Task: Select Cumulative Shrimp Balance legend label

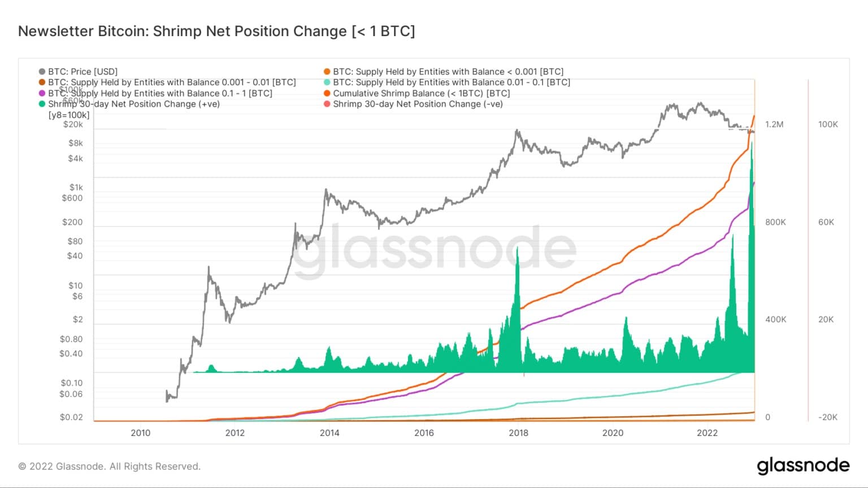Action: 421,93
